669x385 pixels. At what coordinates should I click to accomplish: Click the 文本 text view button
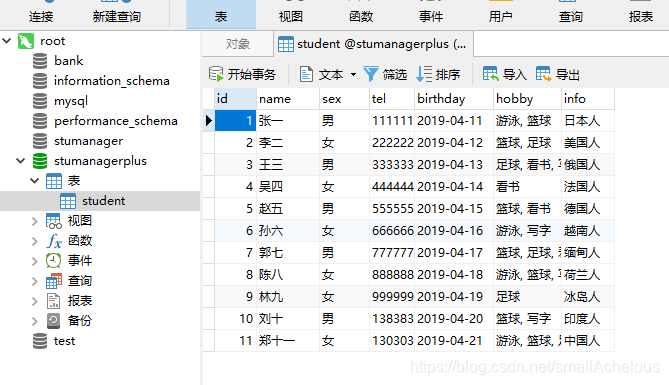click(x=322, y=75)
